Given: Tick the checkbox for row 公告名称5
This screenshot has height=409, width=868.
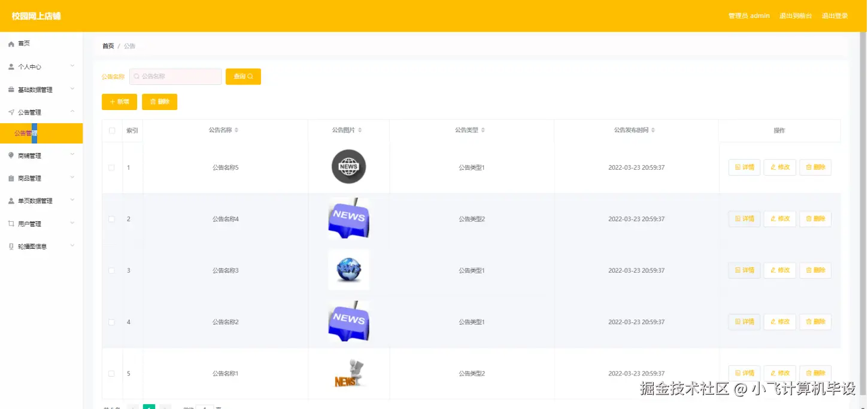Looking at the screenshot, I should [111, 168].
